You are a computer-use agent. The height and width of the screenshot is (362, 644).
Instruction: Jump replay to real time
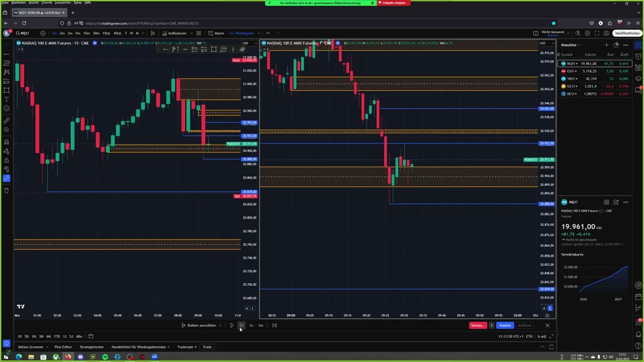point(274,325)
